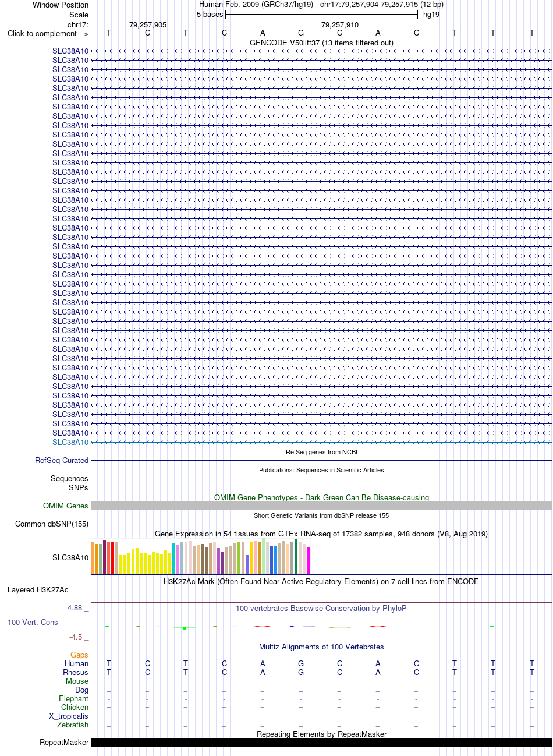This screenshot has height=756, width=553.
Task: Open 'Multiz Alignments of 100 Vertebrates' title
Action: click(321, 647)
